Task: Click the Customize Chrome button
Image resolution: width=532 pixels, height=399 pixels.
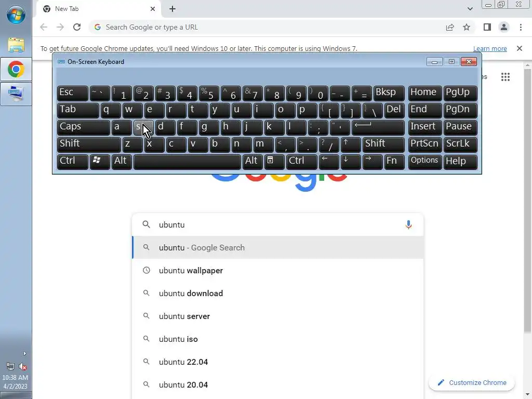Action: (x=472, y=383)
